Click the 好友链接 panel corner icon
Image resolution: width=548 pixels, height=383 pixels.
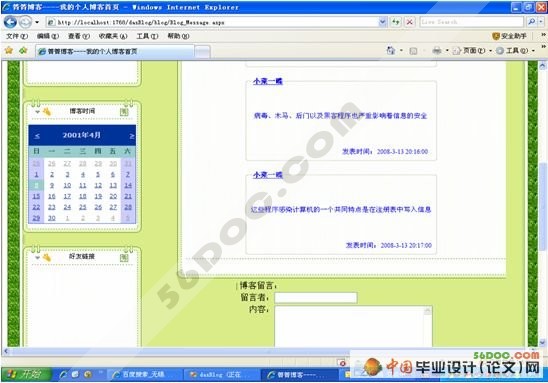point(124,258)
